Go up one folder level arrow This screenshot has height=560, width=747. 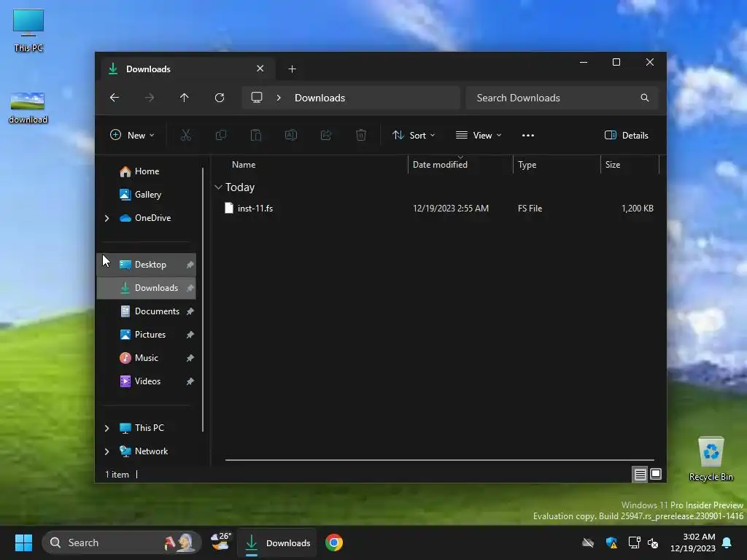coord(185,98)
